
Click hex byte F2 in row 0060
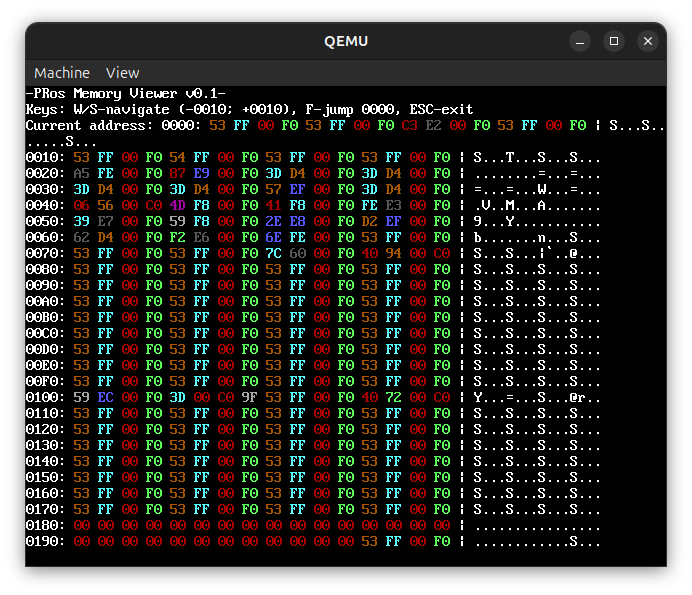point(177,237)
